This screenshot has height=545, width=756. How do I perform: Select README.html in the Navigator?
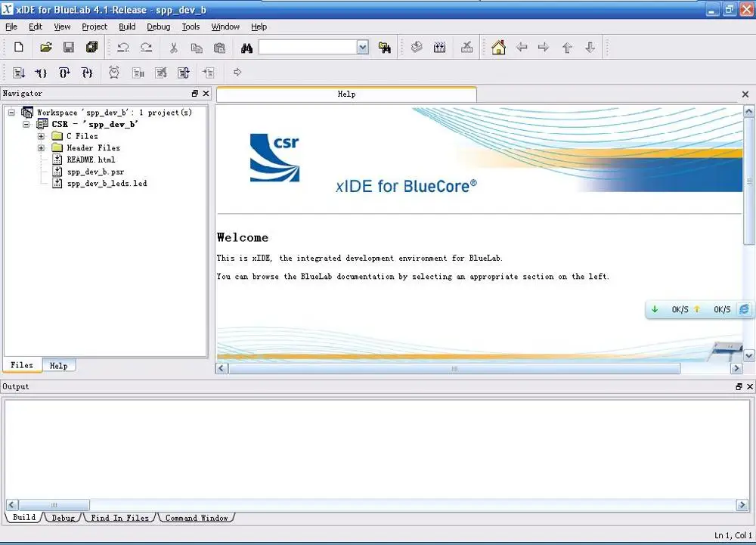pos(91,159)
